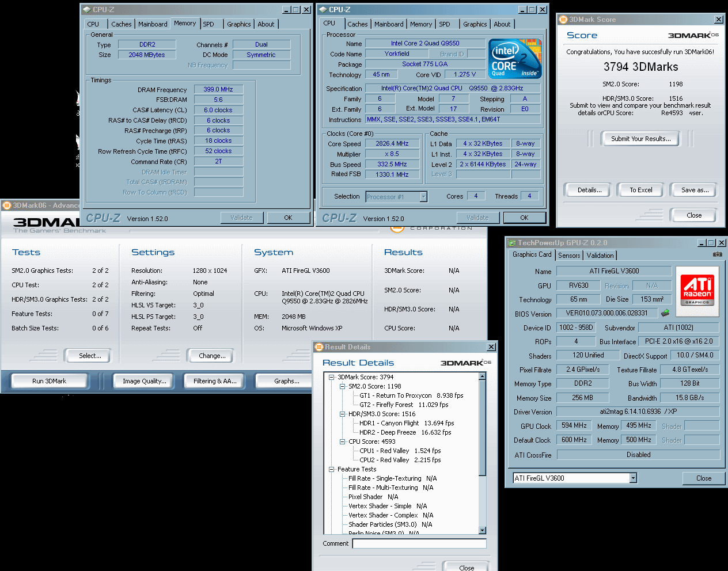The width and height of the screenshot is (728, 571).
Task: Click the 'Intel Core 2 Quad Q9550' name field in CPU-Z
Action: [x=425, y=43]
